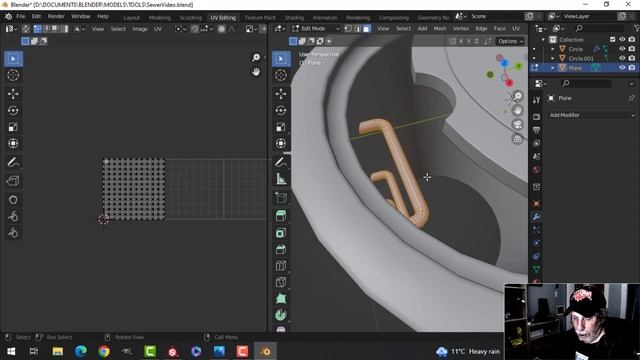This screenshot has width=640, height=360.
Task: Select the Move tool in UV editor toolbar
Action: (13, 94)
